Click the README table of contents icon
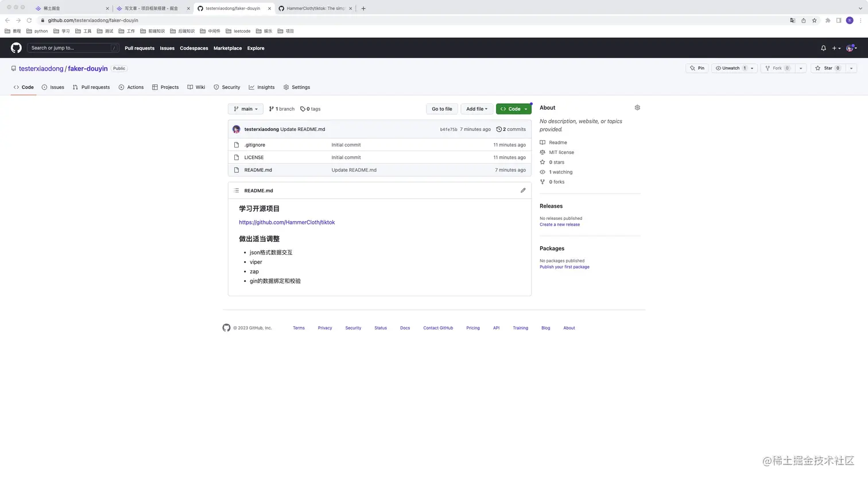 237,191
